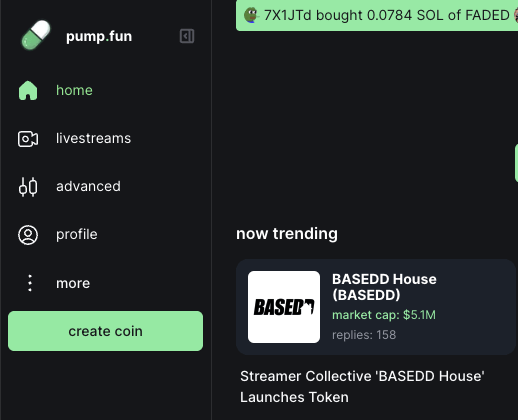Click the pump.fun pill logo
The image size is (518, 420).
point(36,35)
